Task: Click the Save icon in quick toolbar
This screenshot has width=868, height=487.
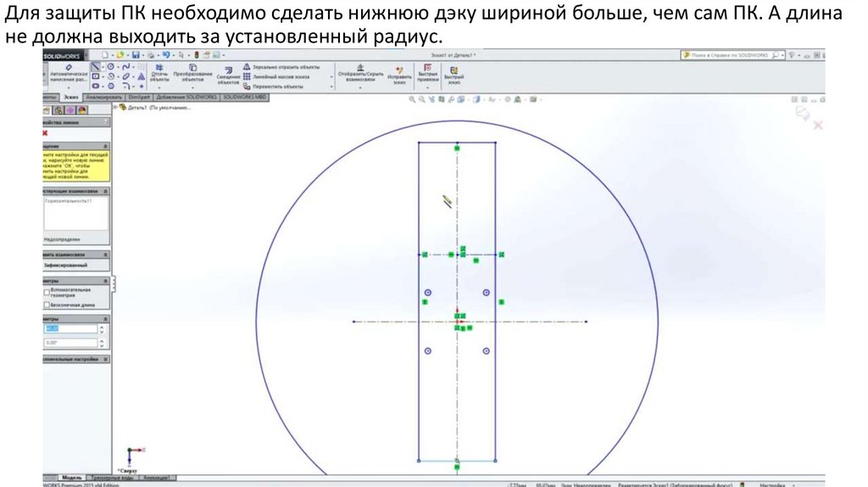Action: [x=136, y=55]
